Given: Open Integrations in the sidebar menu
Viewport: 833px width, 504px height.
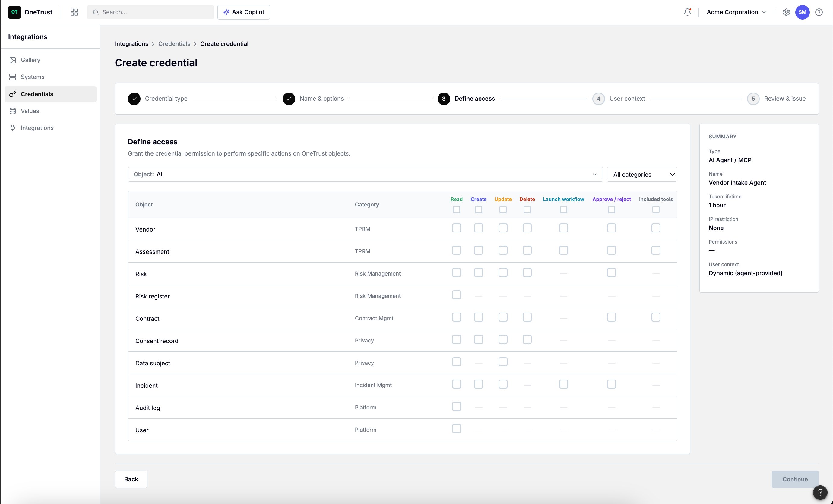Looking at the screenshot, I should (x=50, y=128).
